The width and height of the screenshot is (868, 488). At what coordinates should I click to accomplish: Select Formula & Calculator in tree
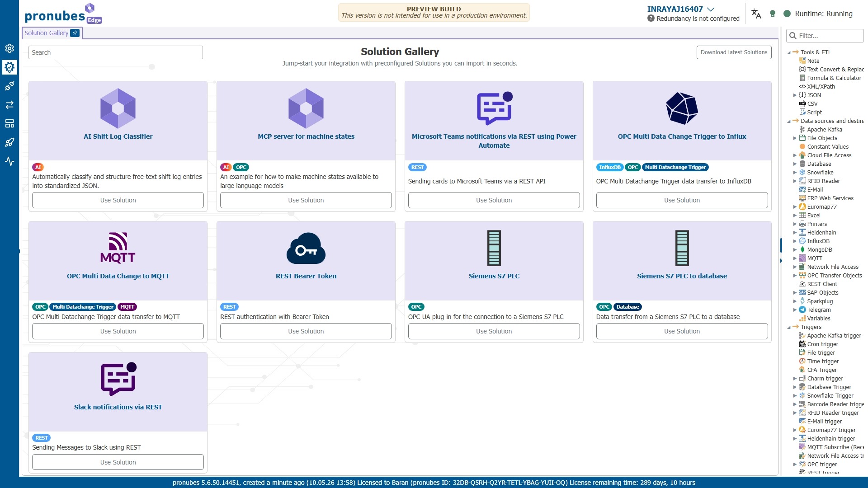click(x=834, y=78)
